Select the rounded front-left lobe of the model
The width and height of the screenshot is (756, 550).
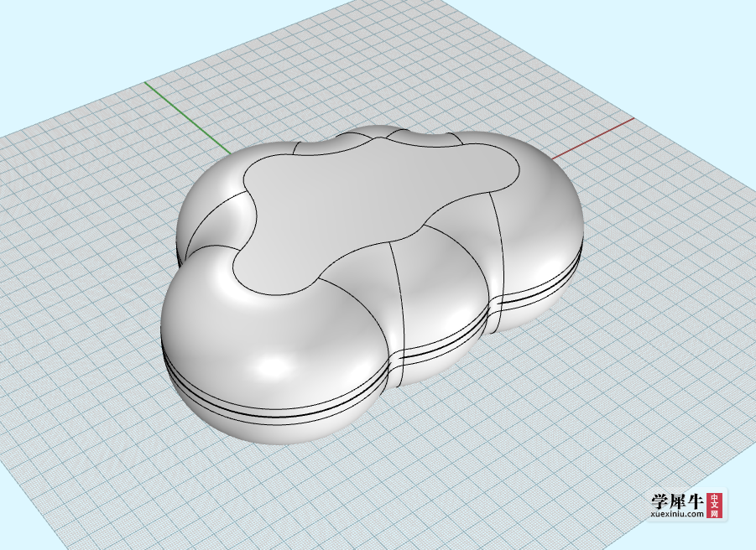click(x=275, y=337)
